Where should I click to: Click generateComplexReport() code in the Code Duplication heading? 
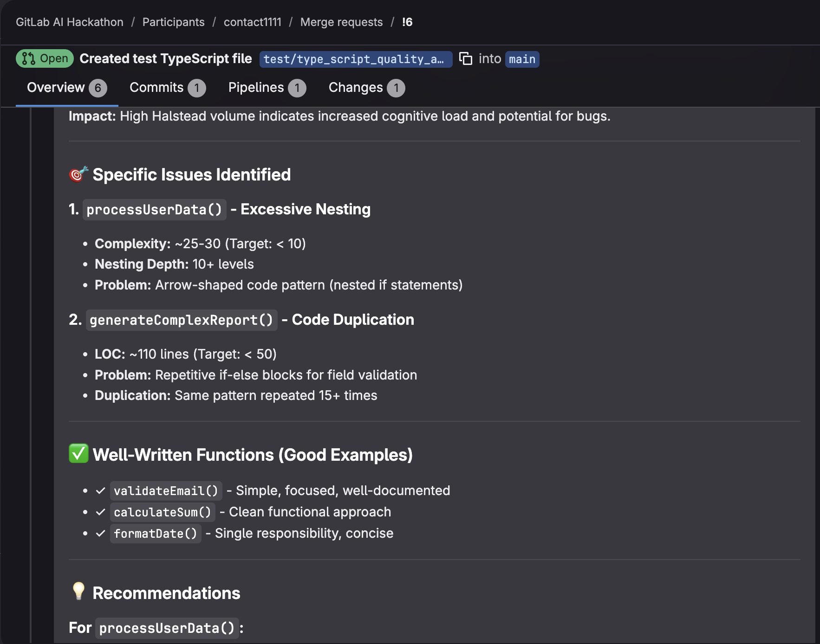coord(182,320)
